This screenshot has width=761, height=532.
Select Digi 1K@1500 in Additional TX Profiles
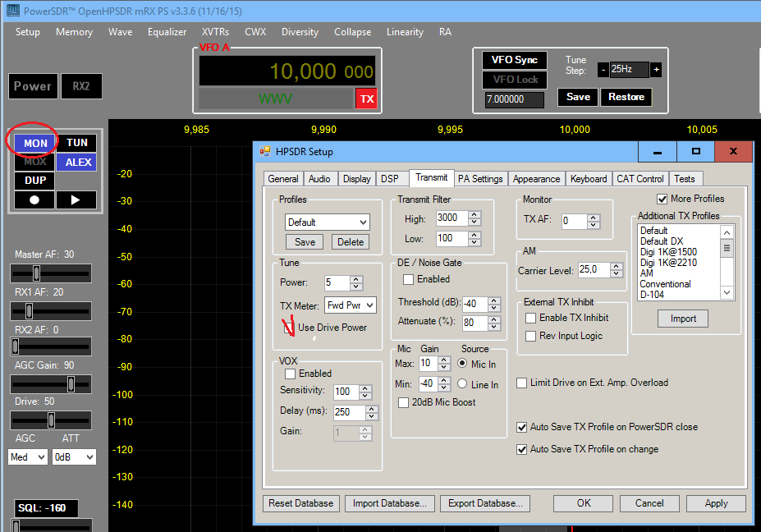[668, 252]
